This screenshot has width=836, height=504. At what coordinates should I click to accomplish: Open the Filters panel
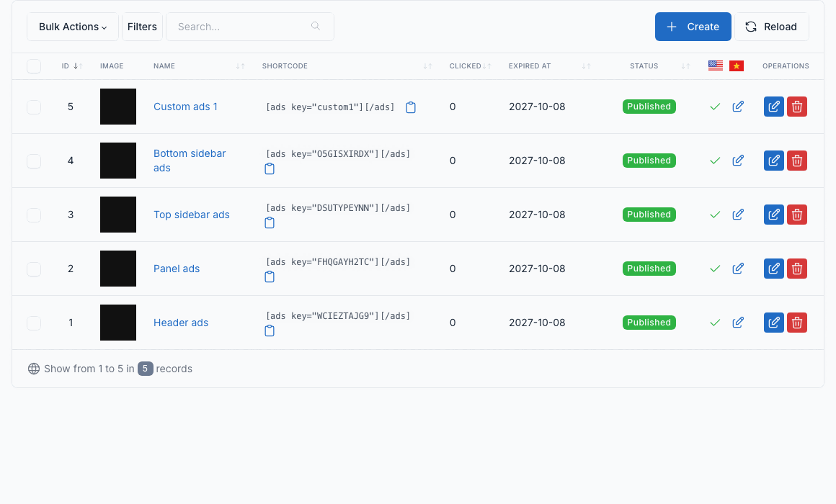click(x=143, y=27)
